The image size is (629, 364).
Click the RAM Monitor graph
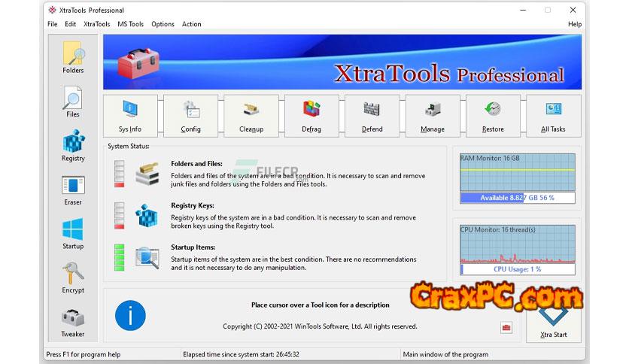[x=518, y=172]
